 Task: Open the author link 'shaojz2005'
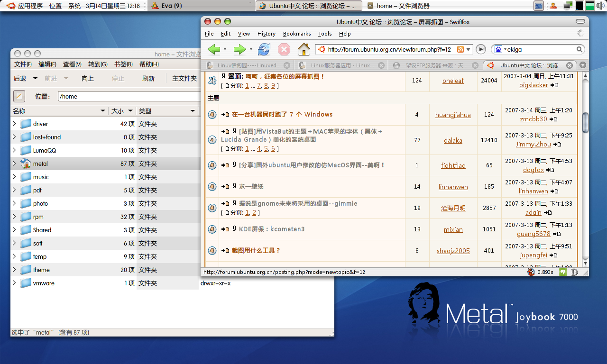pos(453,251)
